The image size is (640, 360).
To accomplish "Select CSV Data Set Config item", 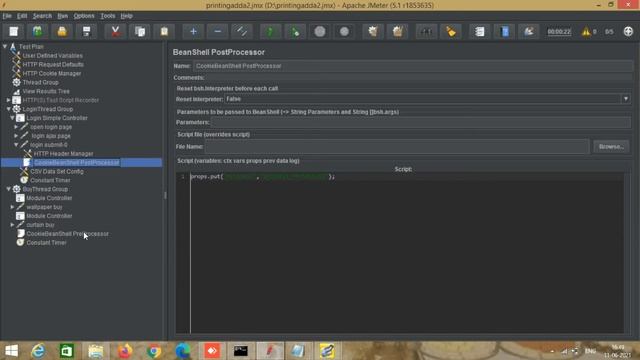I will (x=57, y=171).
